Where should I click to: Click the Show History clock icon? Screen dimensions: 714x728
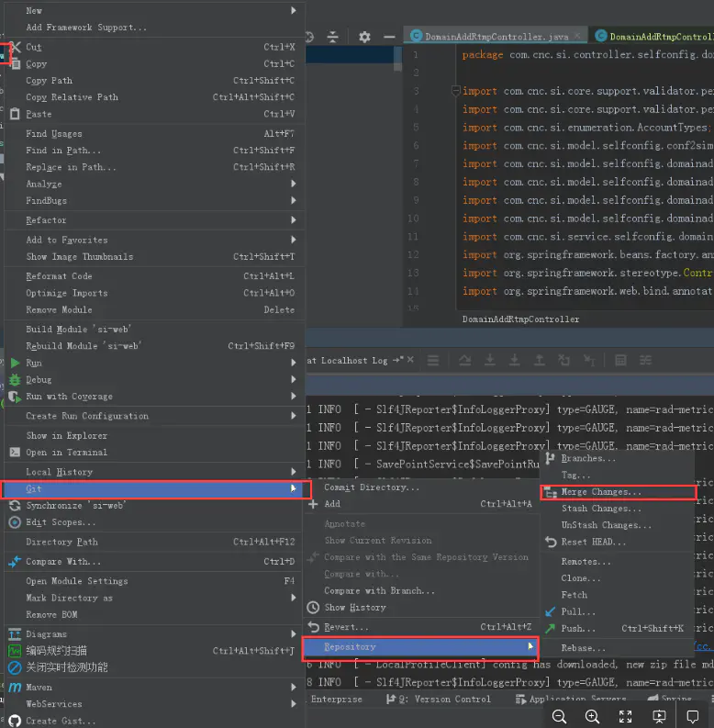(313, 608)
